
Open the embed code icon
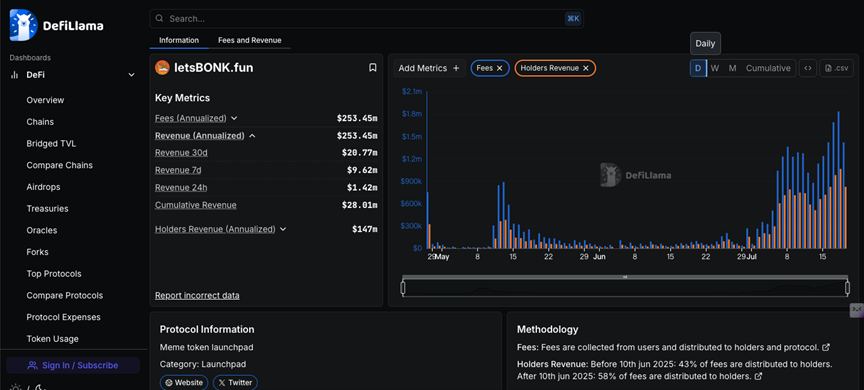[808, 68]
